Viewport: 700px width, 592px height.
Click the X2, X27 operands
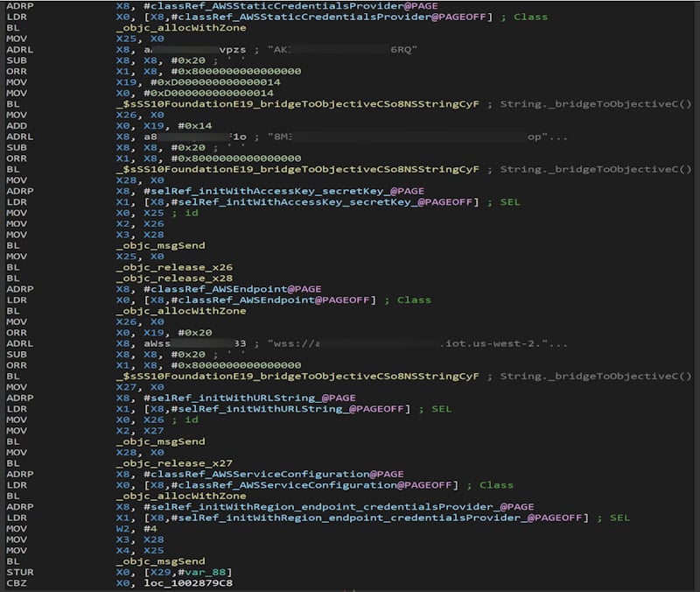(140, 431)
